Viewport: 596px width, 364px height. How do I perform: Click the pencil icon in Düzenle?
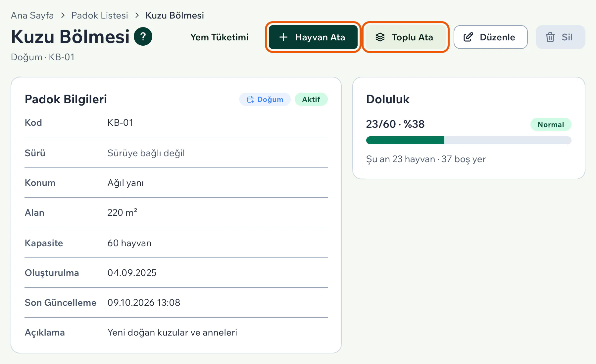tap(468, 37)
